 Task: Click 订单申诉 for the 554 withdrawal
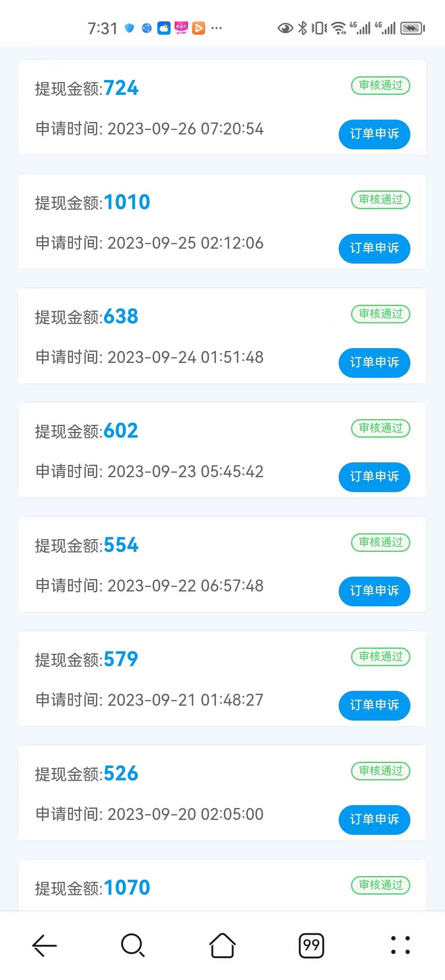pyautogui.click(x=374, y=591)
